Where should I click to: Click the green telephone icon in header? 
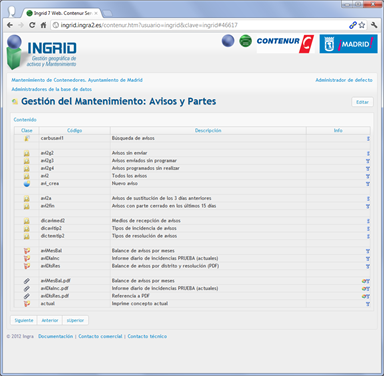(246, 41)
